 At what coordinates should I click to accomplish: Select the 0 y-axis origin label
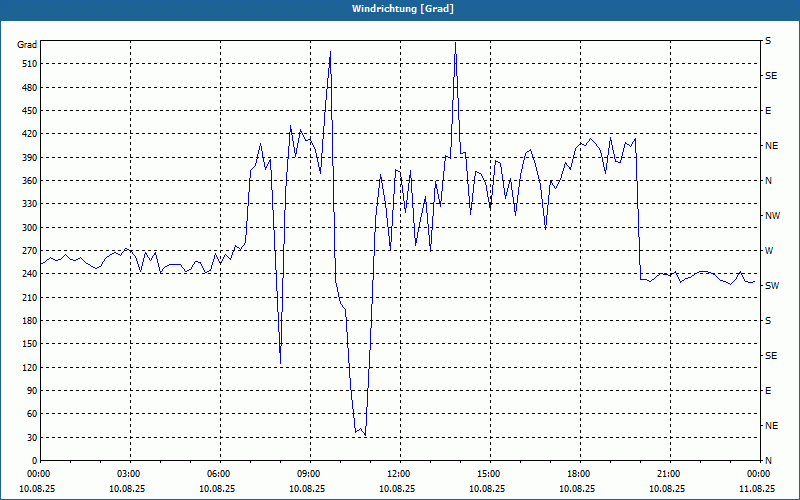coord(35,461)
